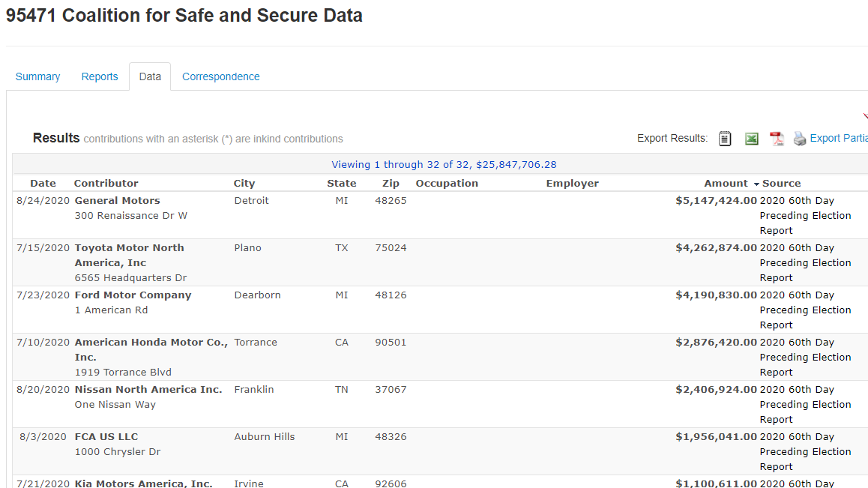Image resolution: width=868 pixels, height=488 pixels.
Task: Click the 8/24/2020 date cell
Action: 43,200
